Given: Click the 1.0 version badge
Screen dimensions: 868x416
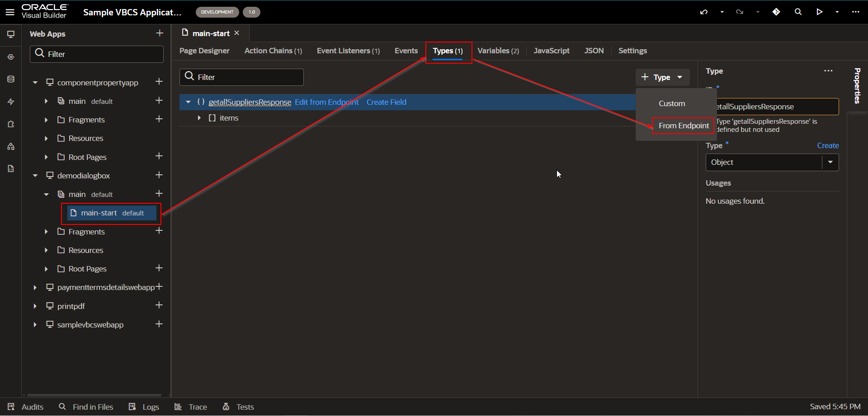Looking at the screenshot, I should pyautogui.click(x=252, y=12).
